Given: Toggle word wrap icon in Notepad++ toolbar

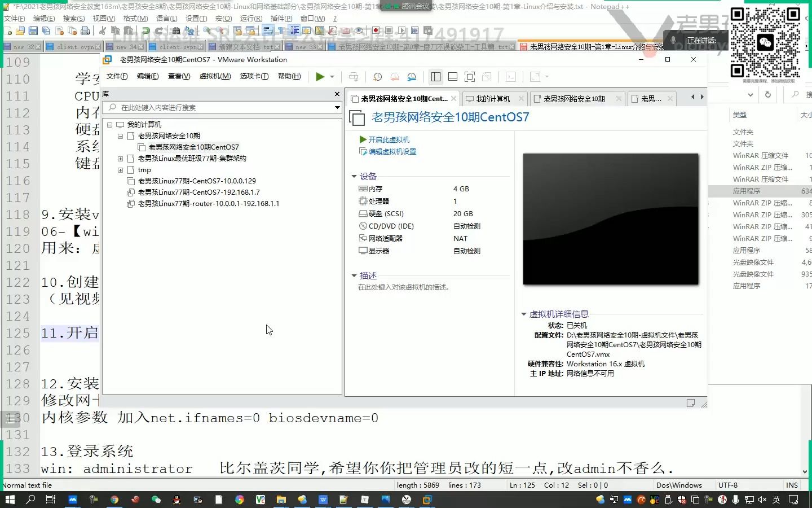Looking at the screenshot, I should (x=268, y=30).
